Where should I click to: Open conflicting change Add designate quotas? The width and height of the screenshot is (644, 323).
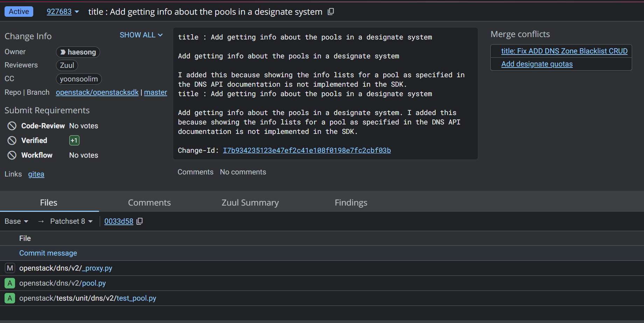pyautogui.click(x=537, y=64)
